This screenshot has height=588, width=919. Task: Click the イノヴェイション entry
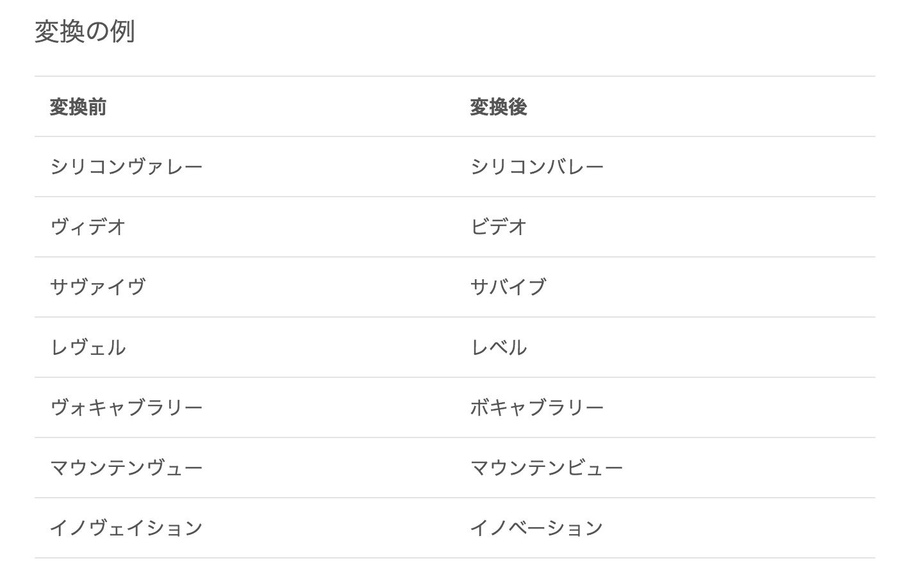[x=126, y=528]
